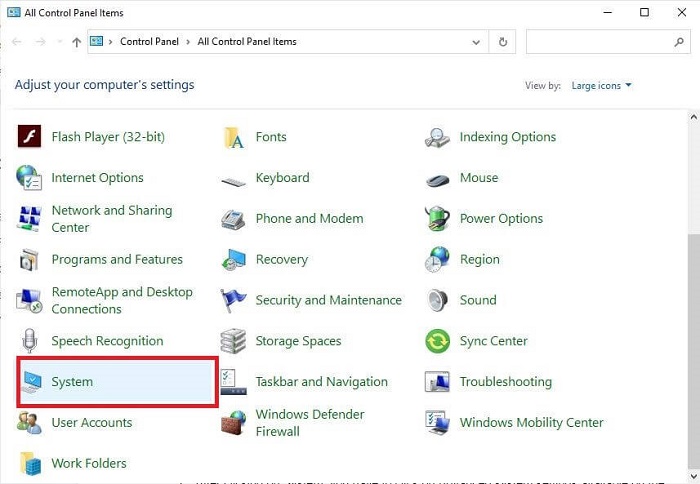Open the Windows Mobility Center link
Screen dimensions: 700x484
point(532,422)
